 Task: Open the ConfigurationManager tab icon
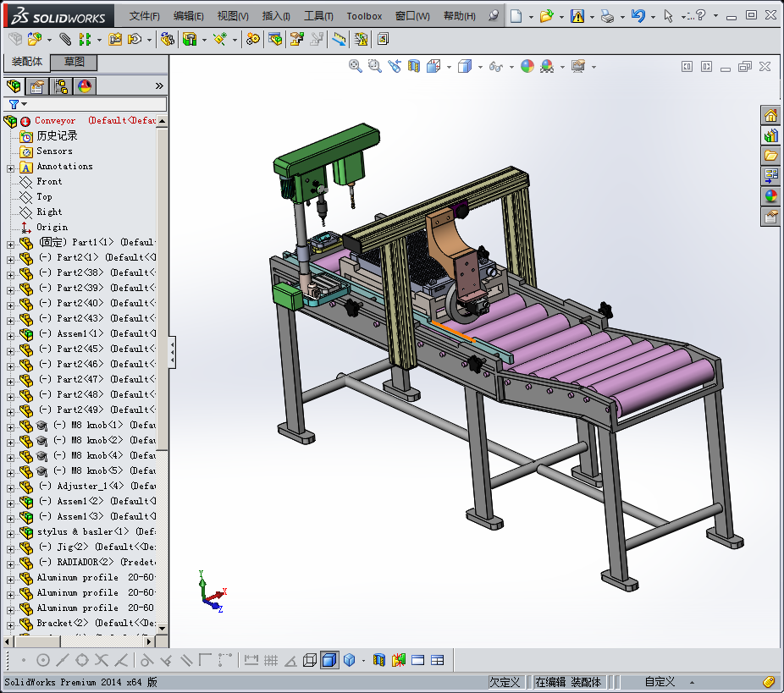(x=60, y=85)
